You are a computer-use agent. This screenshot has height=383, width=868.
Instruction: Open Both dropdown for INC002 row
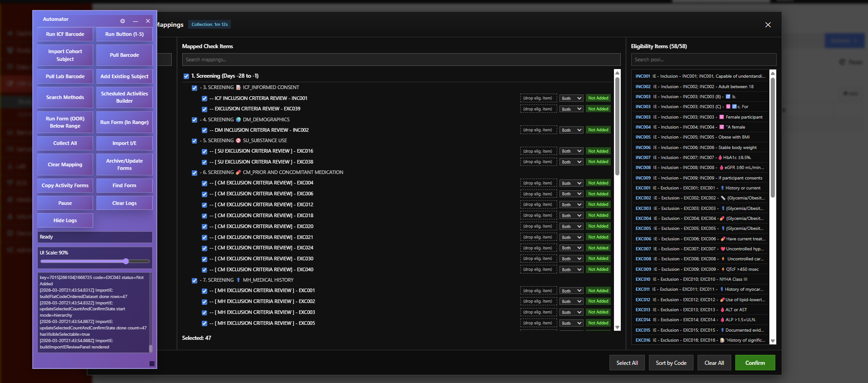[x=571, y=130]
